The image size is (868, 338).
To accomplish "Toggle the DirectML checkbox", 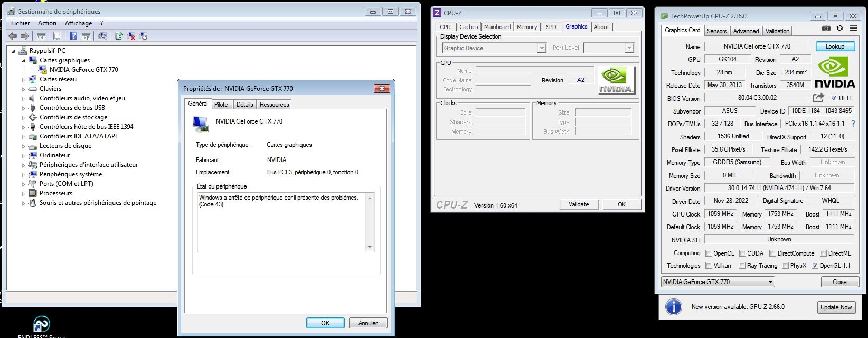I will coord(823,253).
